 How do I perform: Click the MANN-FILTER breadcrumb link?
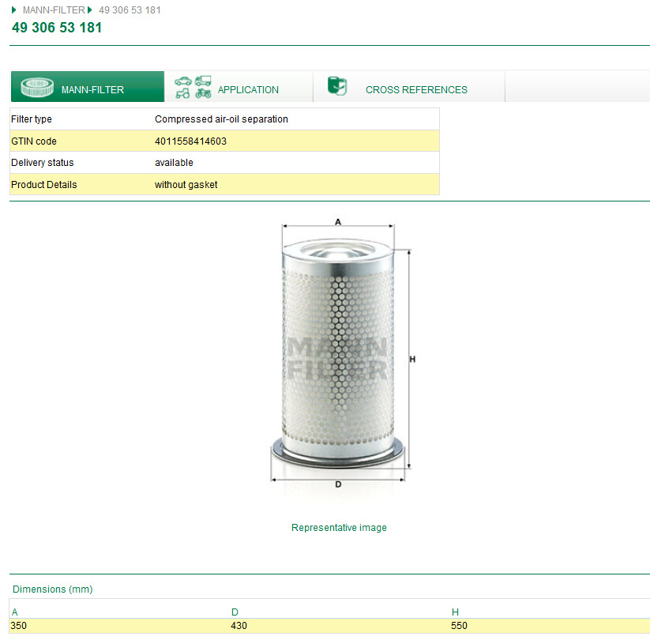(54, 10)
